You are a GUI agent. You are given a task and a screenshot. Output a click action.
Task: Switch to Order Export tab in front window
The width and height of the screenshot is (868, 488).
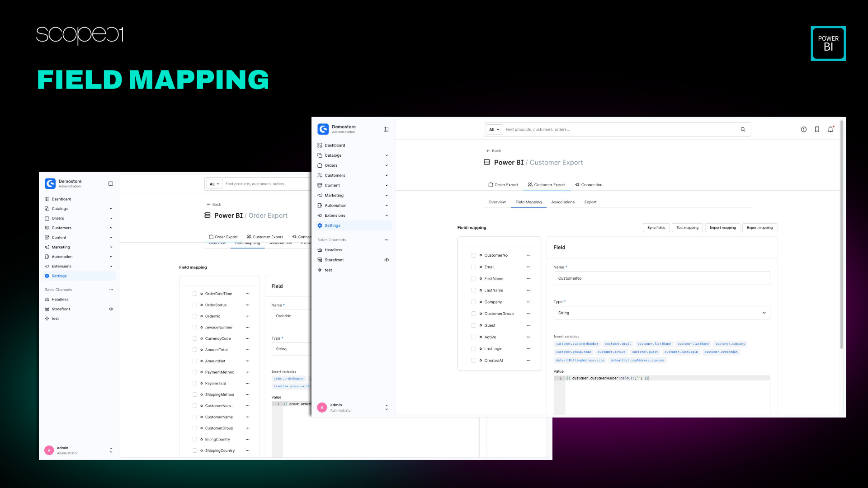coord(503,185)
